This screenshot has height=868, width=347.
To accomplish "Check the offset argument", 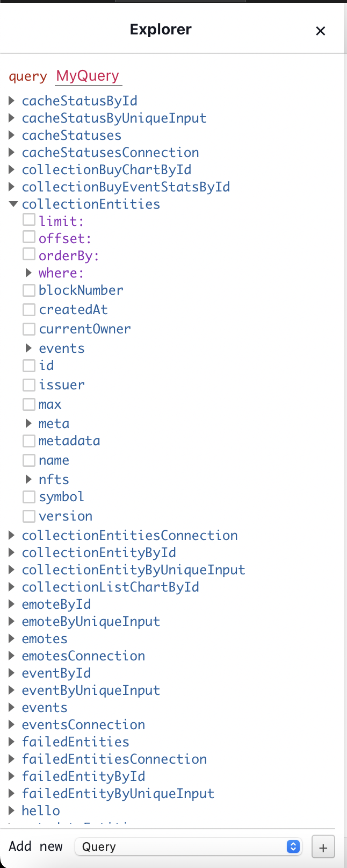I will point(29,237).
